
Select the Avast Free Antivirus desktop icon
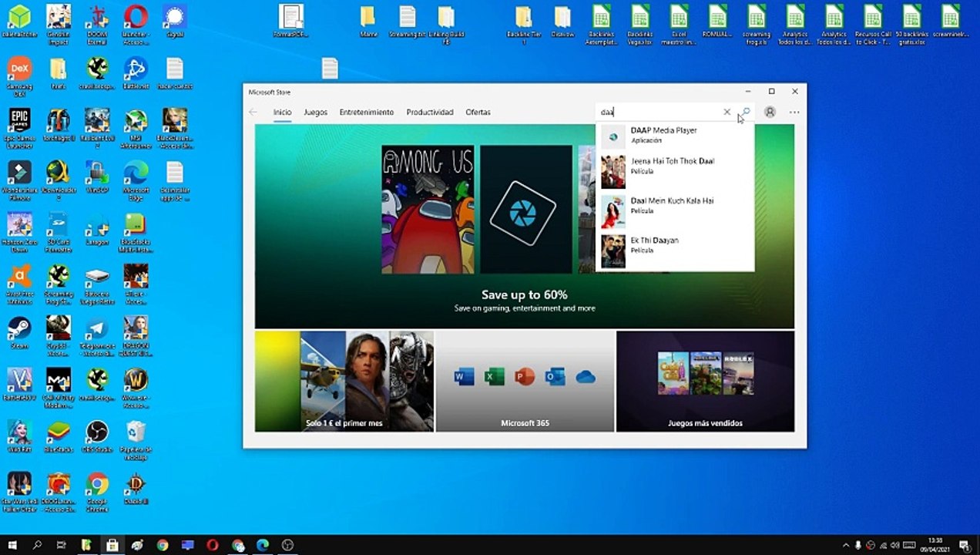19,284
